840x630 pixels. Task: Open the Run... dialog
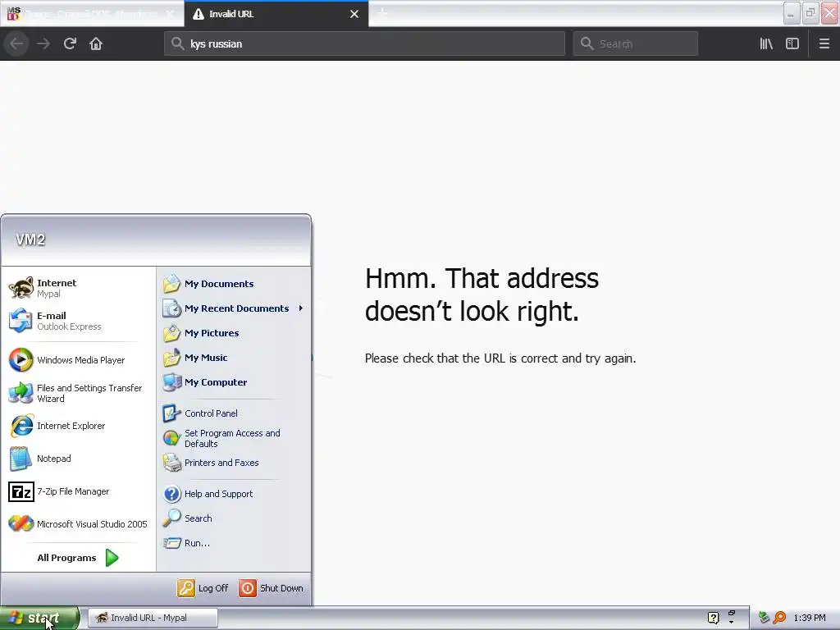(x=234, y=543)
